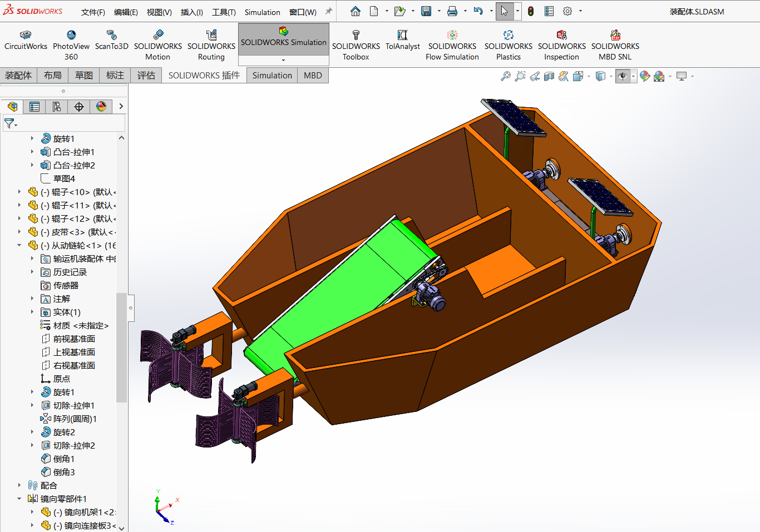Select the 原点 origin item

tap(61, 379)
